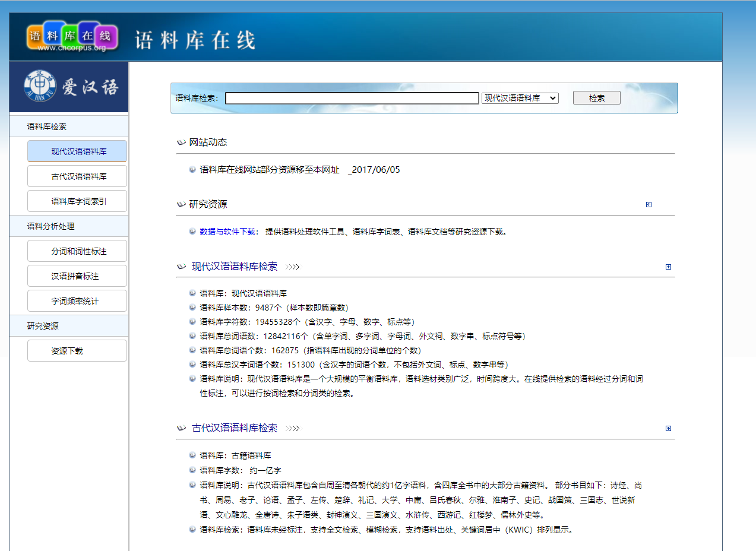Expand the 研究资源 section plus icon
Screen dimensions: 756x551
[649, 204]
